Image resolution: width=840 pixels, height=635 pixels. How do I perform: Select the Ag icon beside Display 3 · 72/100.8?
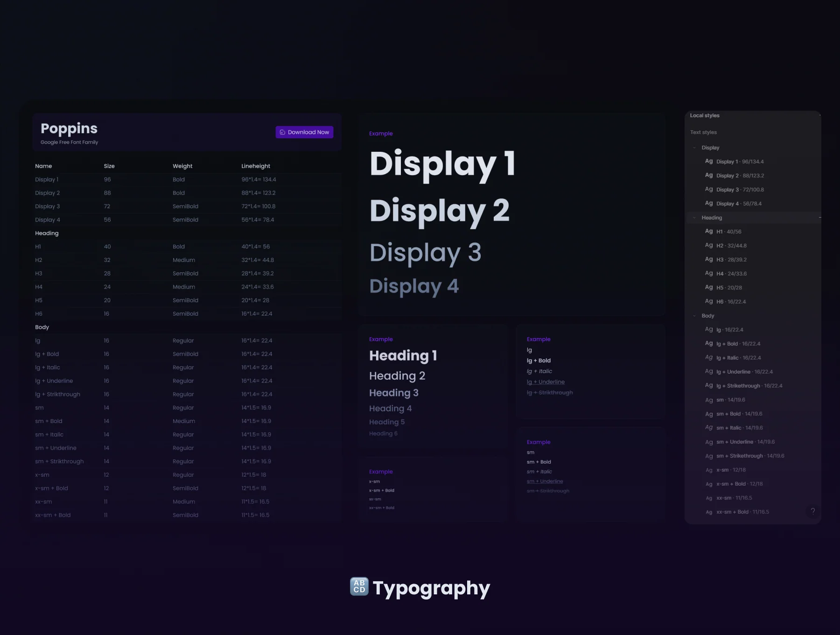(709, 189)
